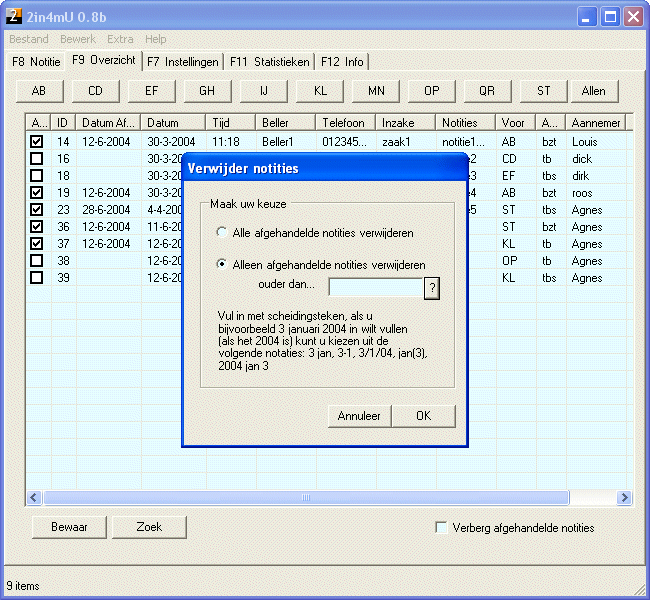Click the left scroll arrow of horizontal scrollbar
Viewport: 650px width, 600px height.
coord(34,497)
